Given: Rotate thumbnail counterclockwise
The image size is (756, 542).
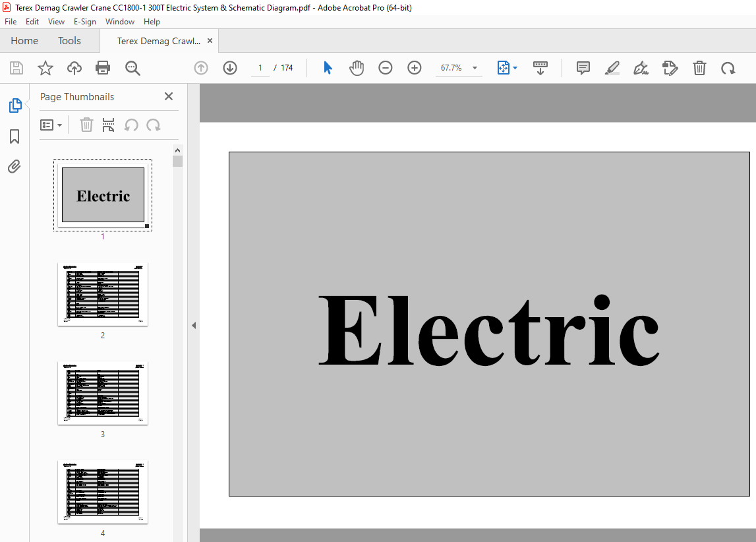Looking at the screenshot, I should [131, 125].
